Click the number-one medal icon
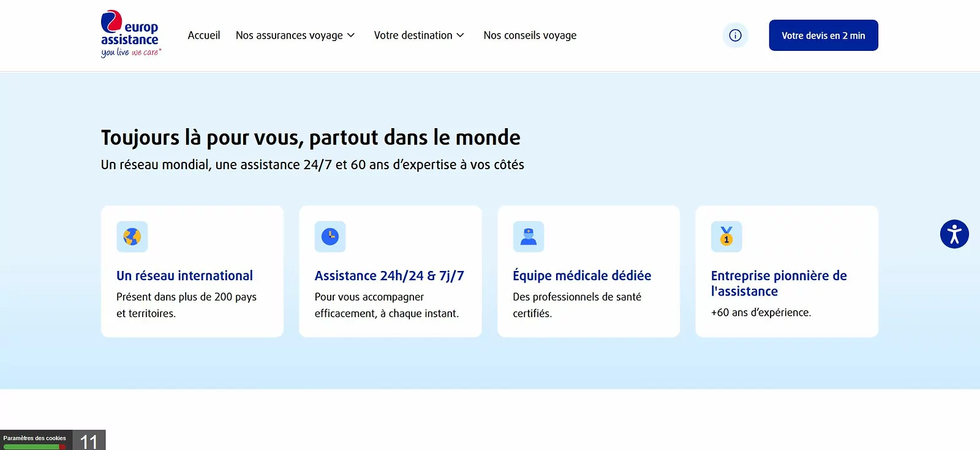 point(726,237)
